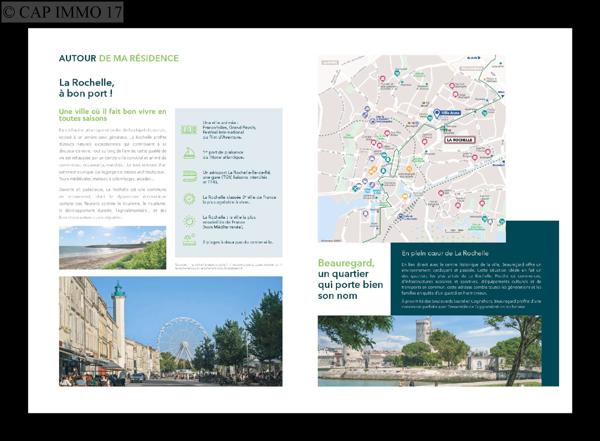Open the stone tower waterfront photo
Screen dimensions: 600x441
point(429,350)
